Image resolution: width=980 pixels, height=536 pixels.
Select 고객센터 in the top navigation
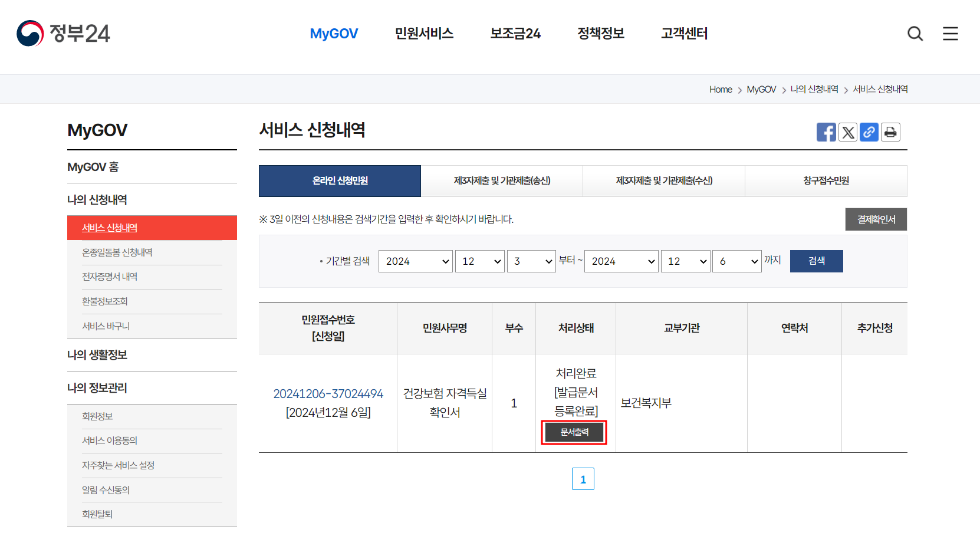pyautogui.click(x=683, y=34)
